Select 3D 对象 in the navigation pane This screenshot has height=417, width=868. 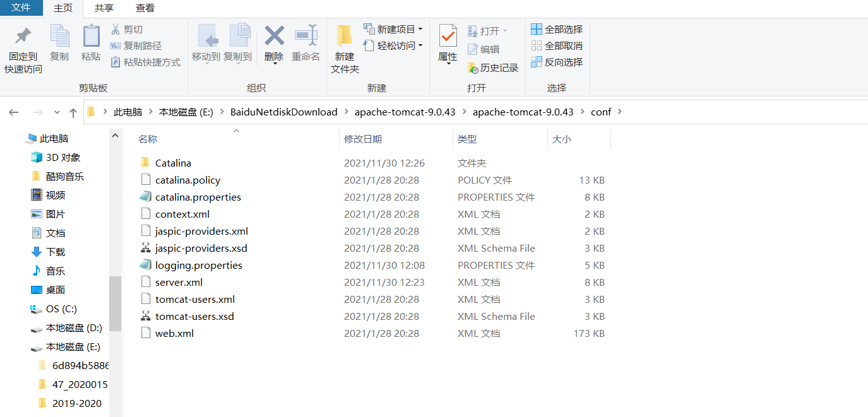63,157
